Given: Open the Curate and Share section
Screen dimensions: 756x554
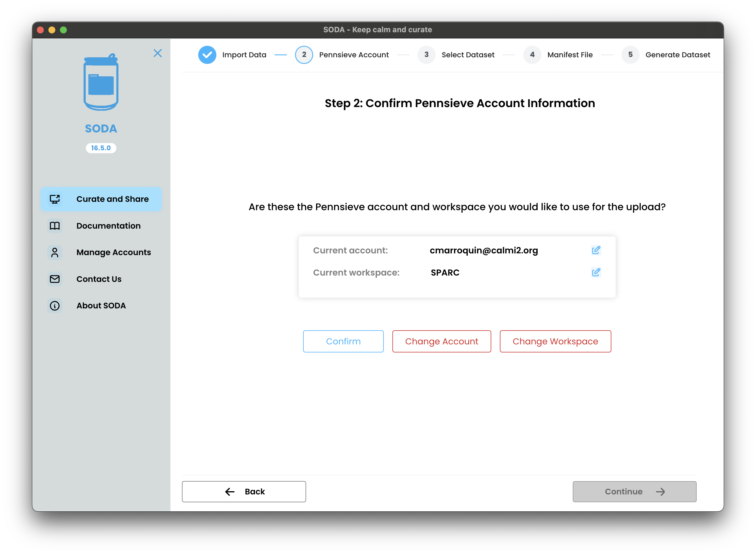Looking at the screenshot, I should [101, 199].
